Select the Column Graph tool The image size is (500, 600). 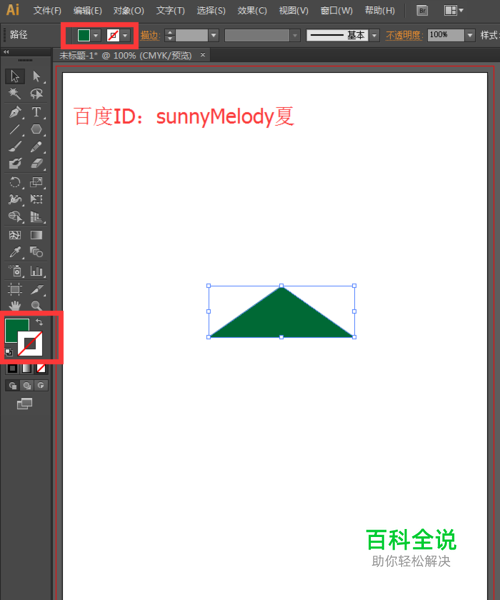pos(36,271)
